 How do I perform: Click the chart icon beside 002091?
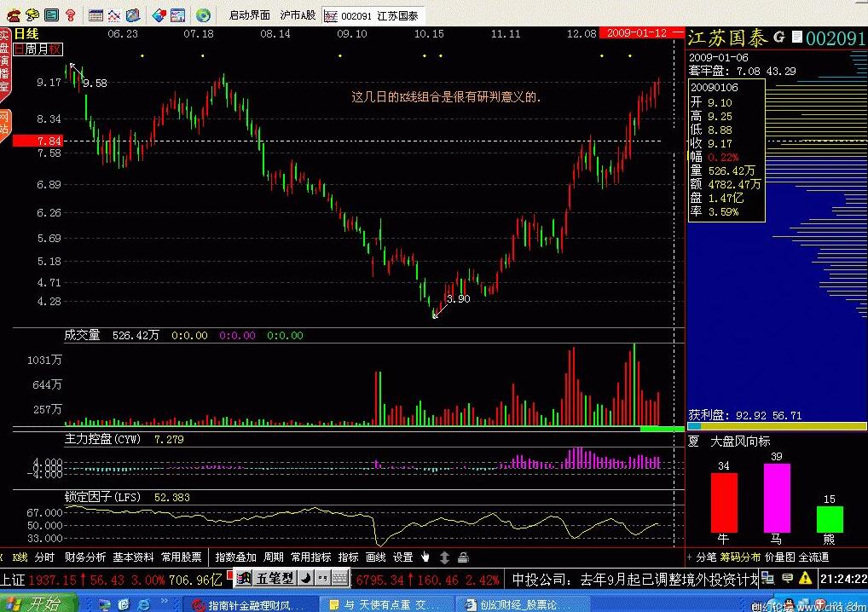pyautogui.click(x=331, y=16)
